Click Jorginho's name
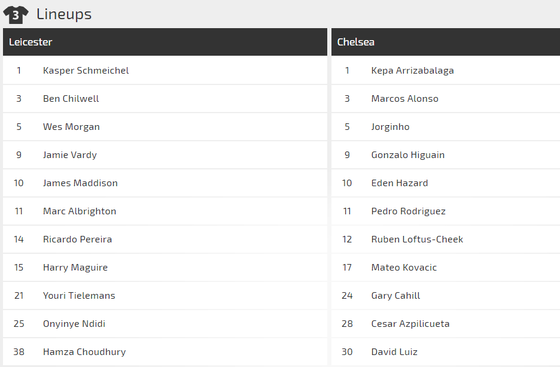 click(390, 127)
